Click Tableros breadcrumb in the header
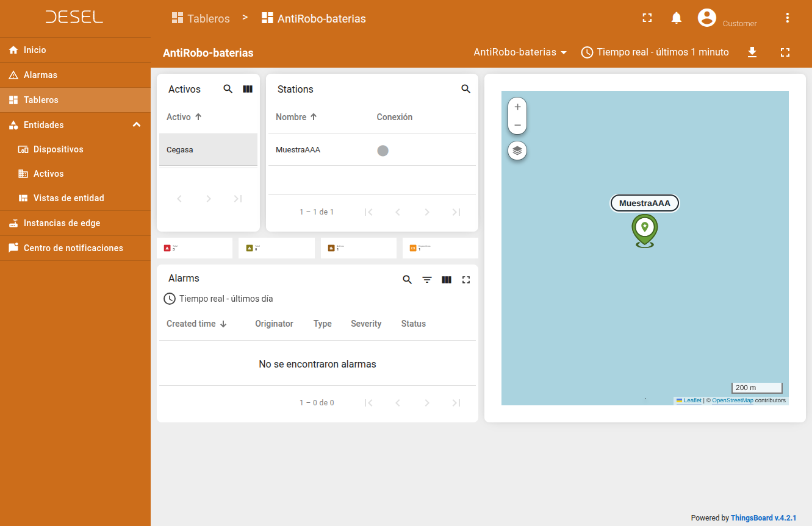The width and height of the screenshot is (812, 526). pyautogui.click(x=201, y=18)
